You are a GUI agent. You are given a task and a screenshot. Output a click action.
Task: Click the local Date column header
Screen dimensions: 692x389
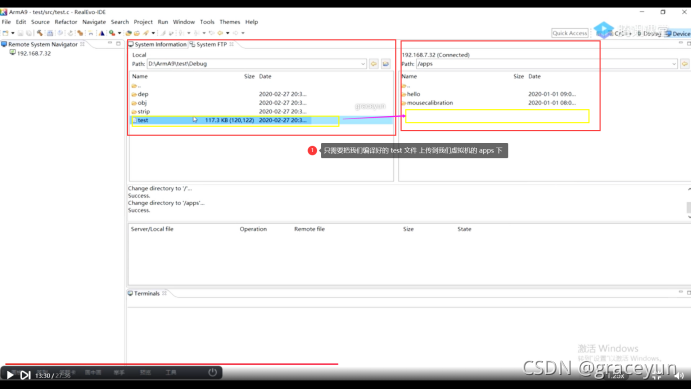265,76
